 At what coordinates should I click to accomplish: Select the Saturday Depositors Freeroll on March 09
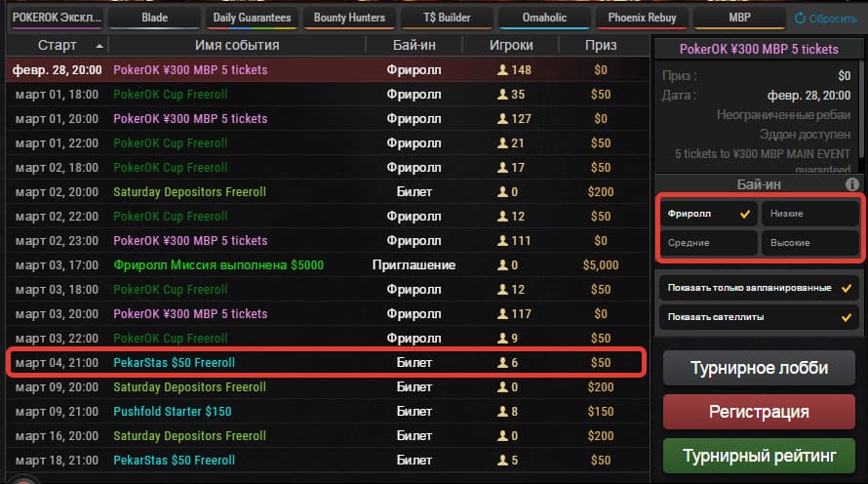tap(190, 387)
